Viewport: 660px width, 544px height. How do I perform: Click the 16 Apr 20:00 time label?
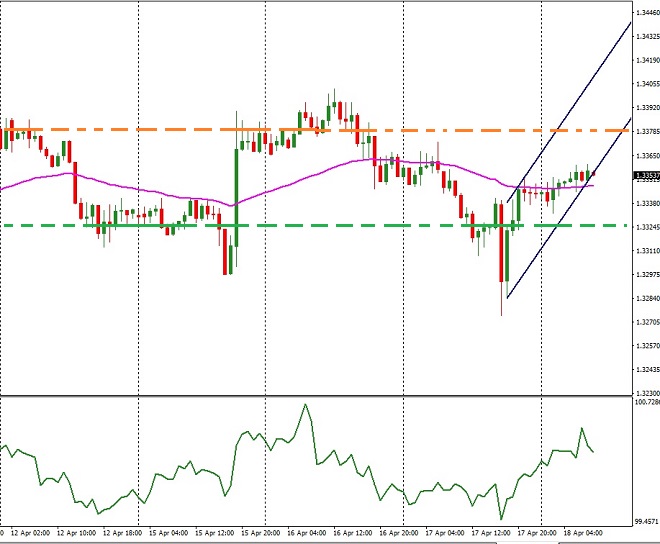399,533
